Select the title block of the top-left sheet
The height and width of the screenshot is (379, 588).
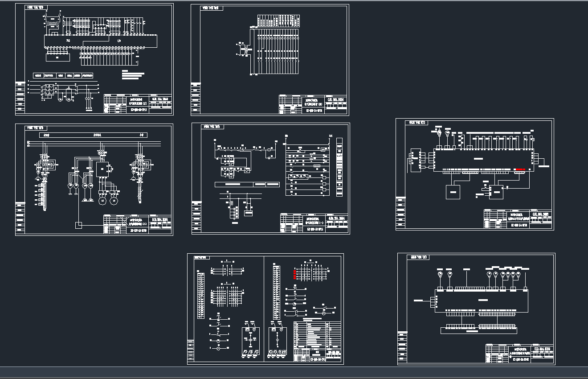(x=138, y=103)
